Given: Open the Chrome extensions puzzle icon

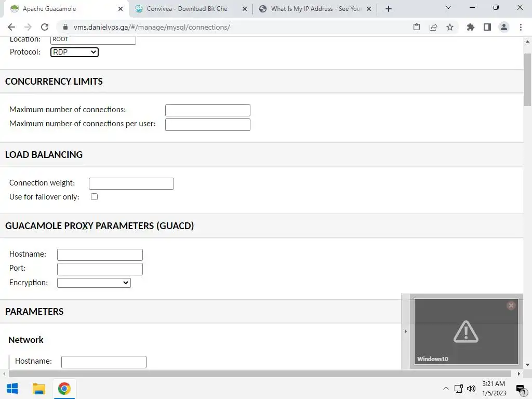Looking at the screenshot, I should coord(471,27).
